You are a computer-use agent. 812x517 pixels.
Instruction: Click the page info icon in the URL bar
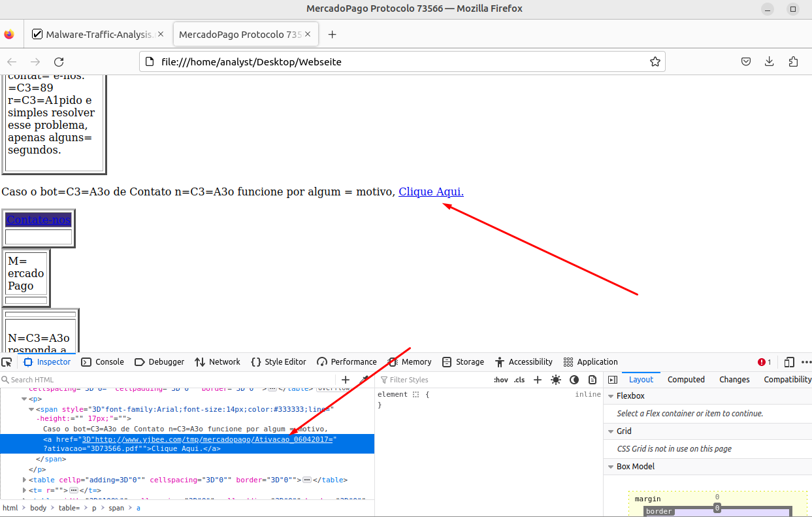(x=149, y=62)
